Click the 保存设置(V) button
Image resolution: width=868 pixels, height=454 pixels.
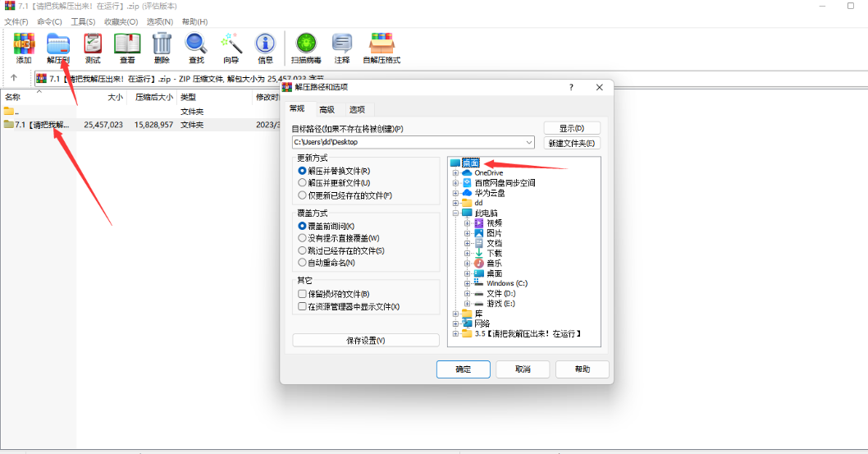coord(365,341)
